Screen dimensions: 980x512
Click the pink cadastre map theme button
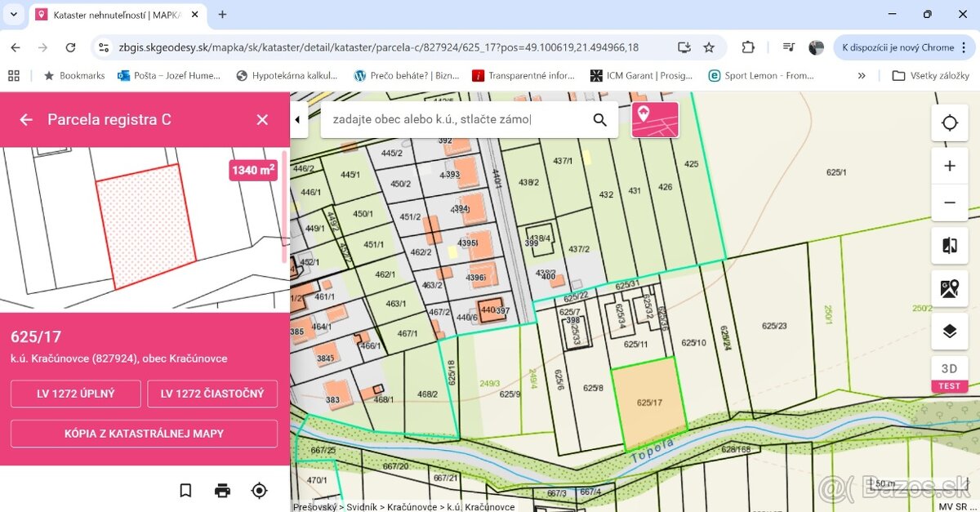(x=654, y=119)
